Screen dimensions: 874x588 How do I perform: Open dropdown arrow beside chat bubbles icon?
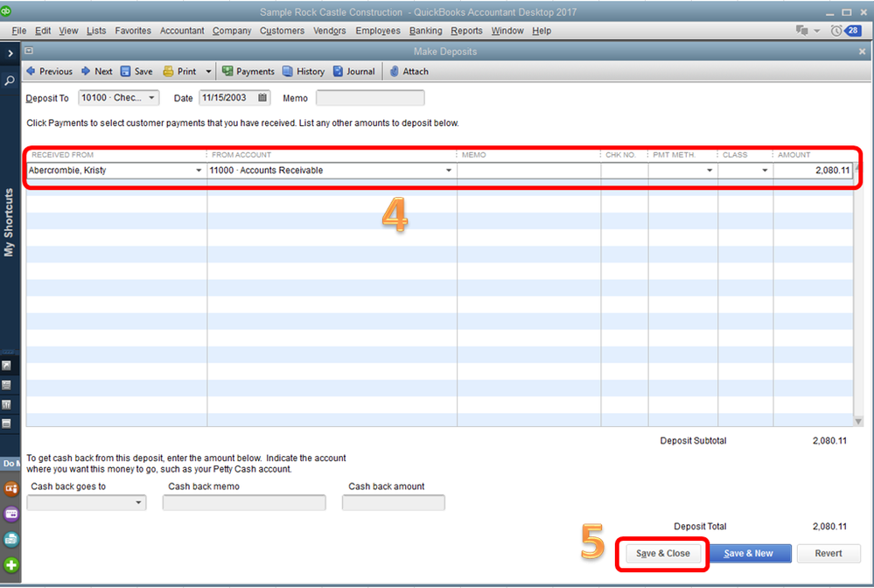tap(816, 31)
